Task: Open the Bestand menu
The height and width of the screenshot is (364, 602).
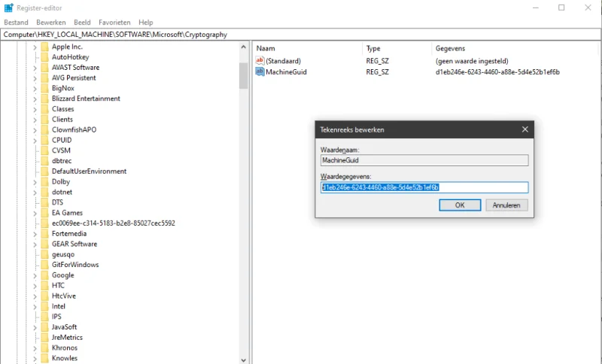Action: click(x=16, y=23)
